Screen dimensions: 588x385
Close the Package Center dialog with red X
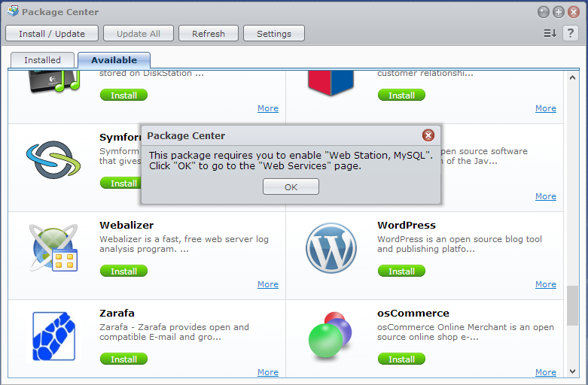[x=428, y=135]
